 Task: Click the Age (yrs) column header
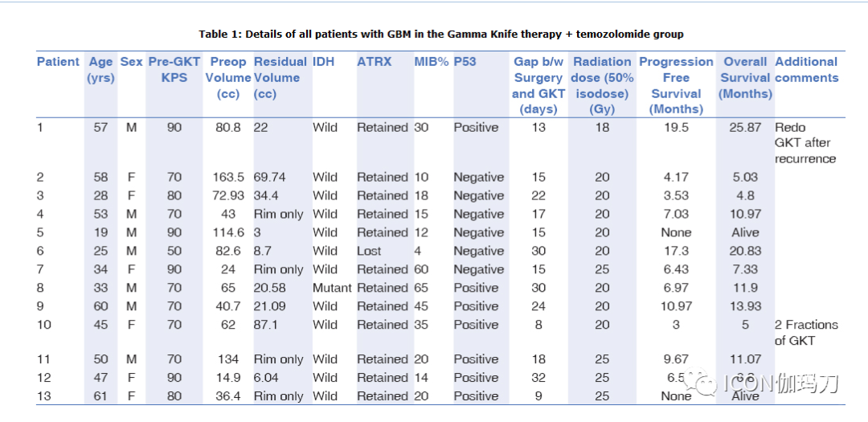click(x=101, y=70)
